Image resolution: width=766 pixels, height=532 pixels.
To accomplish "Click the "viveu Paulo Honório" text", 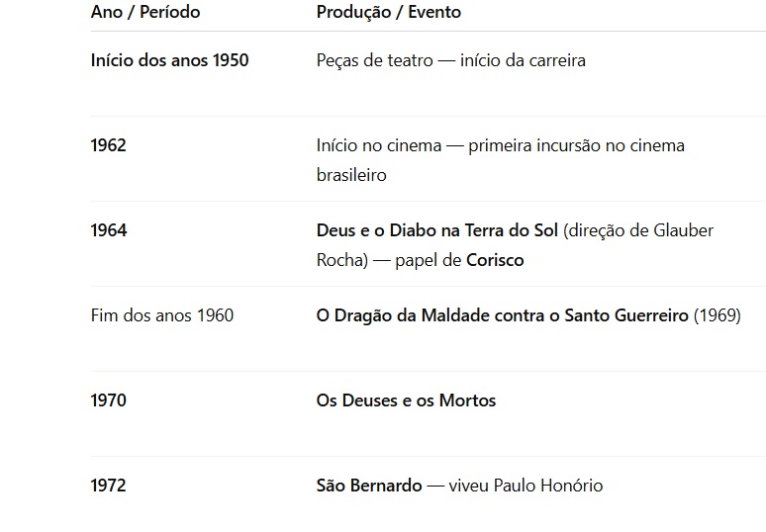I will [x=526, y=486].
